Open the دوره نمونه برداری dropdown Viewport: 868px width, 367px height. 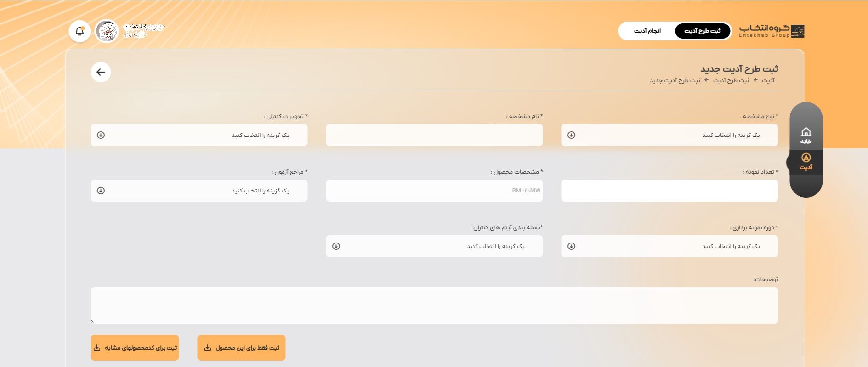(x=669, y=246)
